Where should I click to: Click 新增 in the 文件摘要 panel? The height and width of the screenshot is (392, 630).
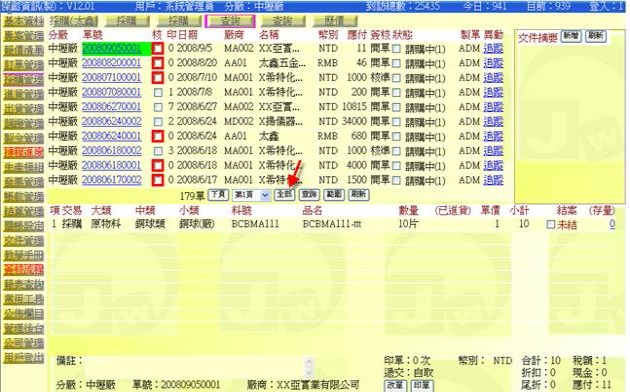pyautogui.click(x=571, y=36)
